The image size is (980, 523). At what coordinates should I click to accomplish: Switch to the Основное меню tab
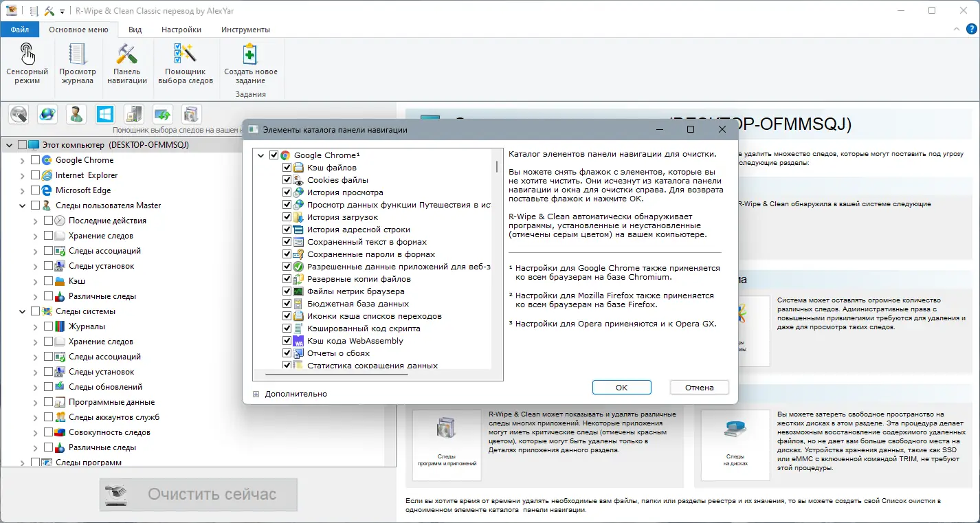point(78,30)
